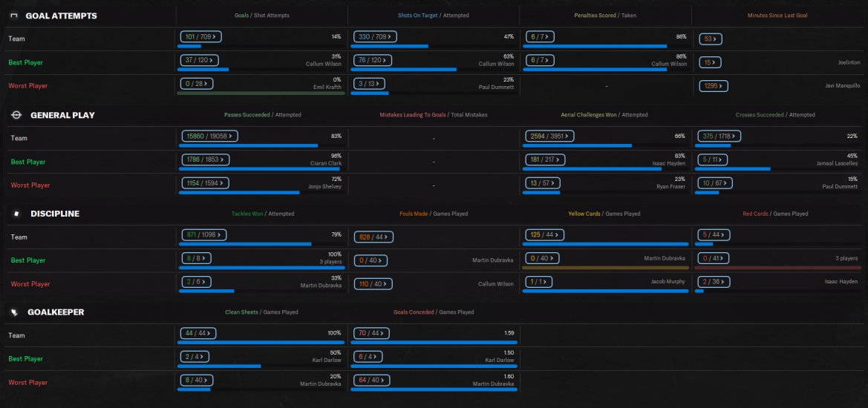The width and height of the screenshot is (868, 408).
Task: Click the glove icon beside Goalkeeper
Action: click(15, 312)
